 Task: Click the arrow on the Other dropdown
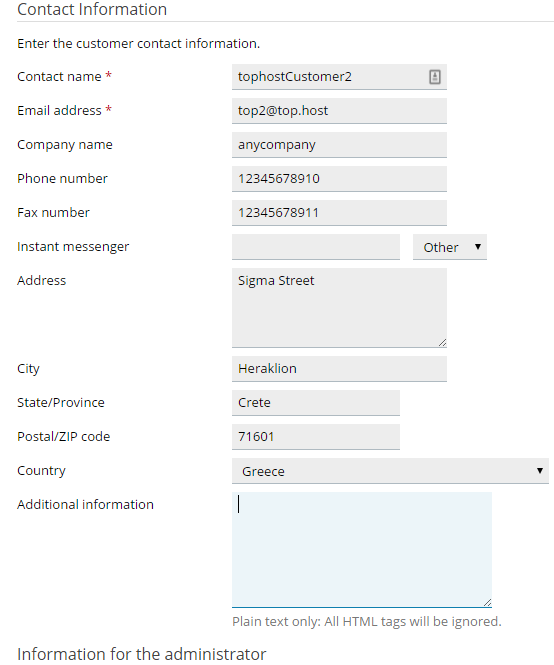(x=478, y=246)
